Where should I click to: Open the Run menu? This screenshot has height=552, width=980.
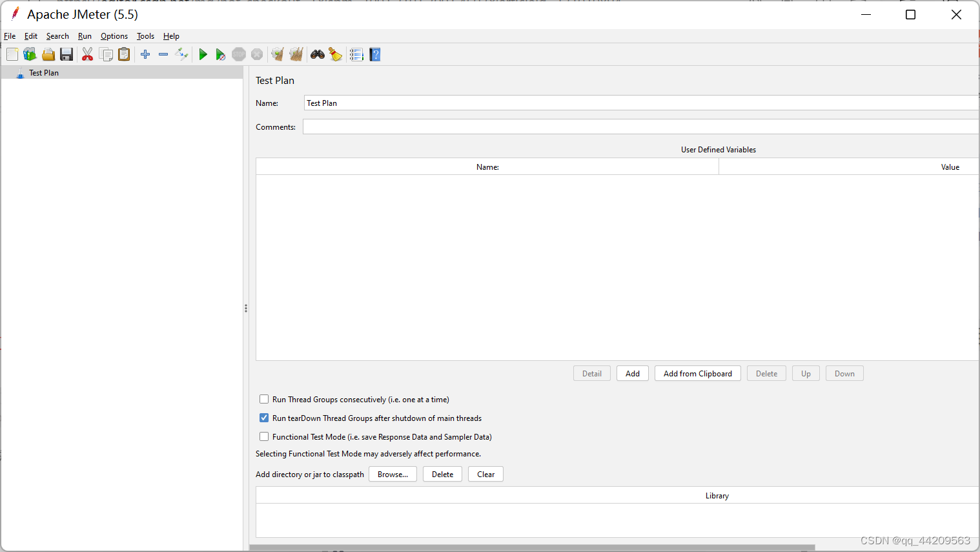(85, 36)
